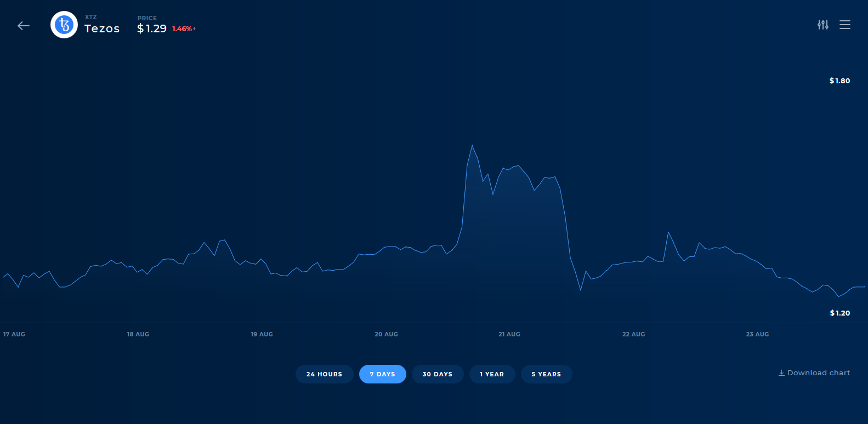Go back using the left arrow
Viewport: 868px width, 424px height.
(23, 26)
